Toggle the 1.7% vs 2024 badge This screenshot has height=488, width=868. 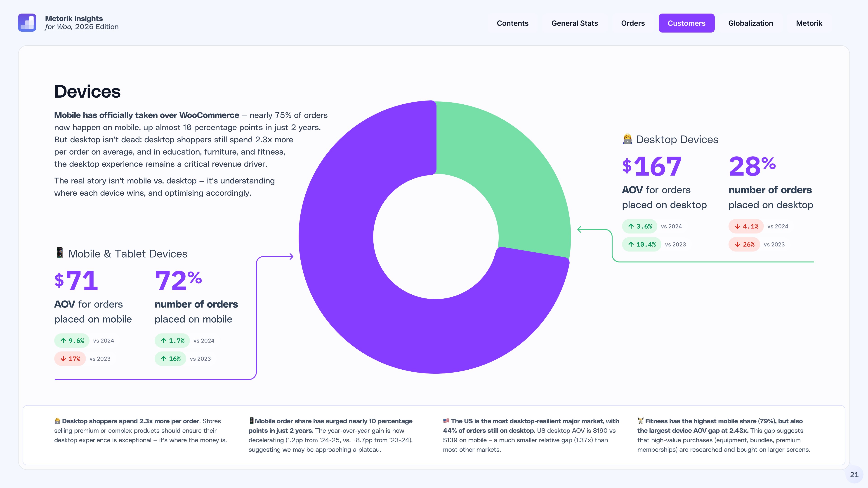172,340
